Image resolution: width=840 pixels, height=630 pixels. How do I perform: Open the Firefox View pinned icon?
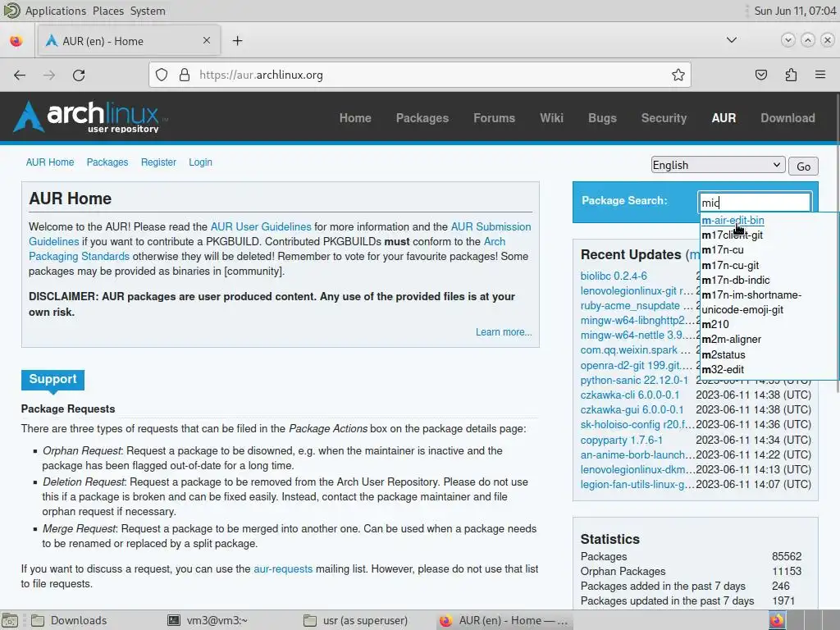click(16, 41)
